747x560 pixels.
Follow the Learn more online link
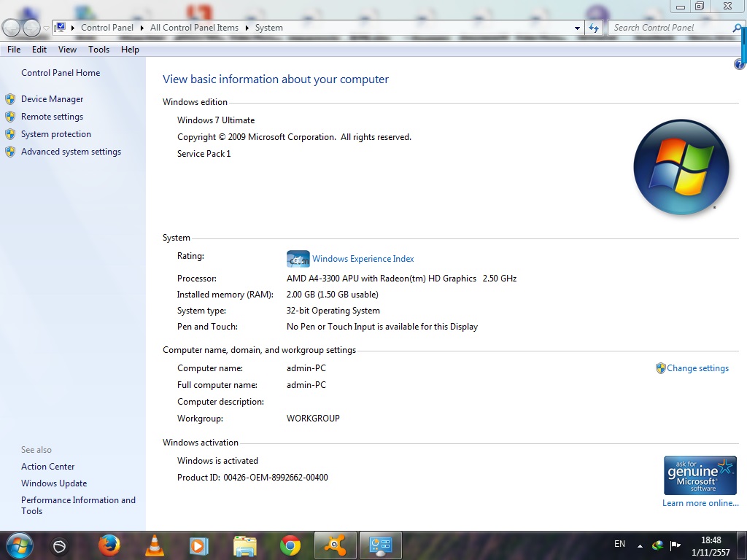click(700, 503)
